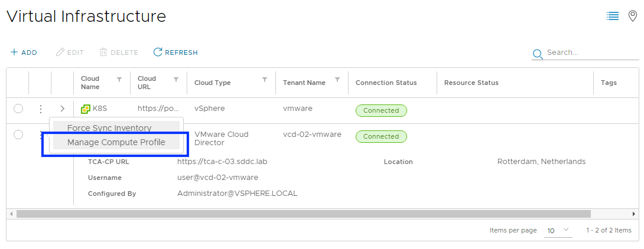Image resolution: width=644 pixels, height=249 pixels.
Task: Switch to map location view icon
Action: [x=632, y=17]
